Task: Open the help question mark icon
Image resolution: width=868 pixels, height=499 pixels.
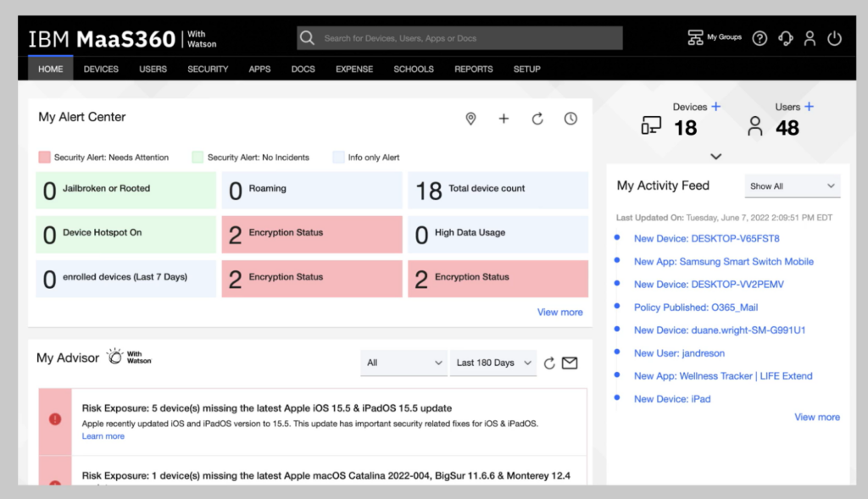Action: (x=760, y=38)
